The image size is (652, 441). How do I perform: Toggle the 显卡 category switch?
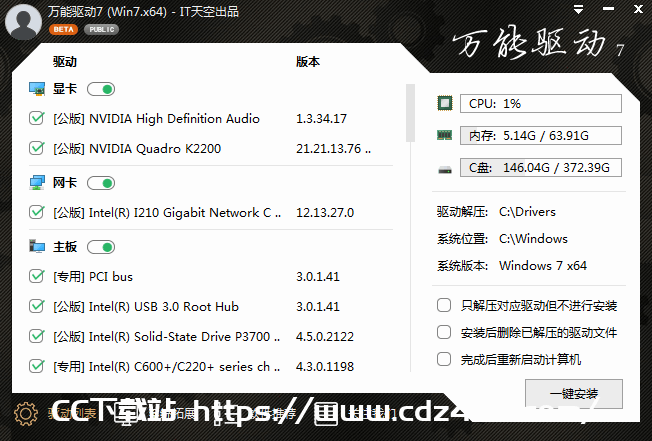coord(101,89)
